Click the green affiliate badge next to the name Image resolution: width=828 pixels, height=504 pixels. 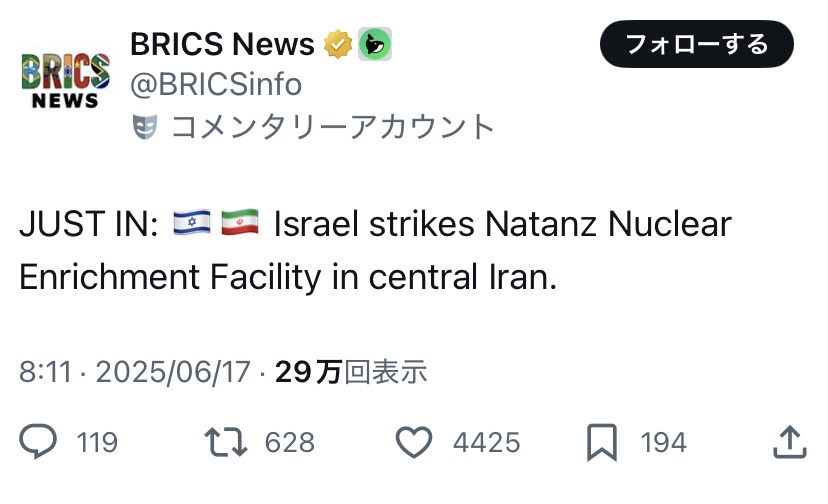375,44
